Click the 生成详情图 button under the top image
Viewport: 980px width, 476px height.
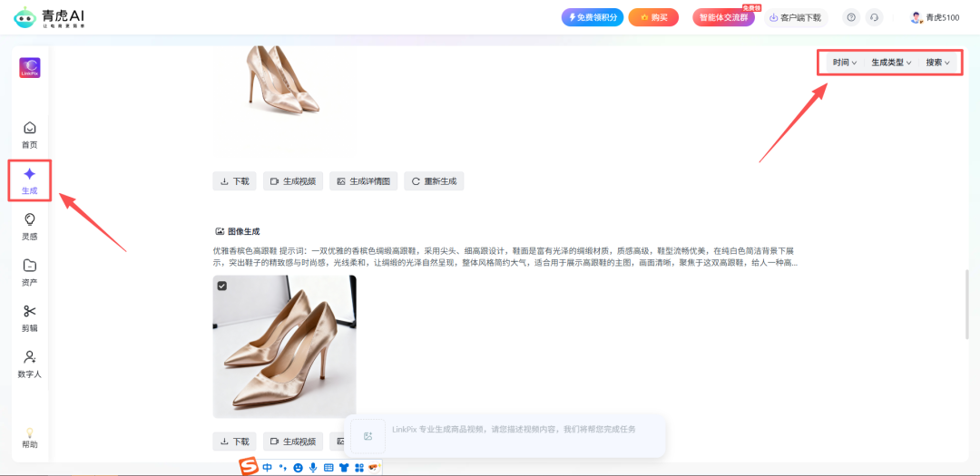point(363,181)
